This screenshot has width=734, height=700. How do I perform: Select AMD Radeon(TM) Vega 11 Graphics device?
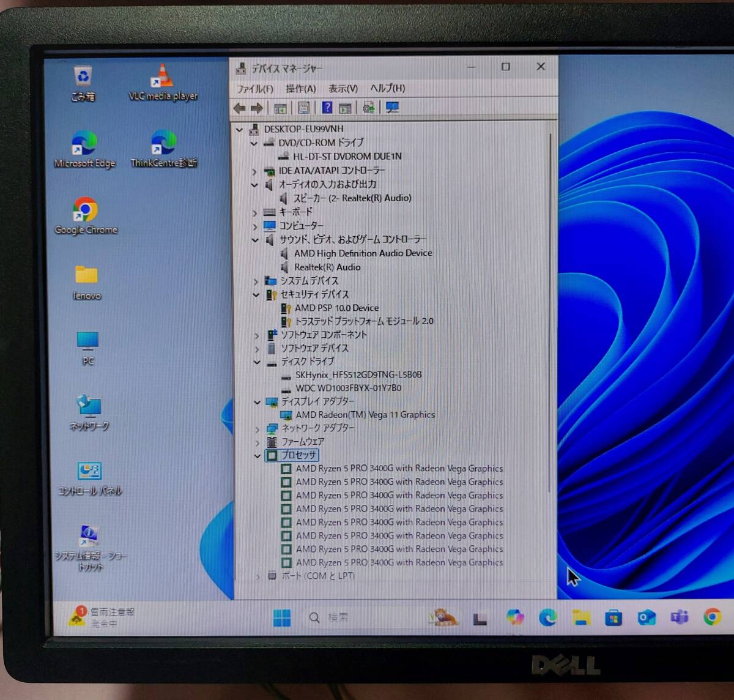tap(365, 415)
